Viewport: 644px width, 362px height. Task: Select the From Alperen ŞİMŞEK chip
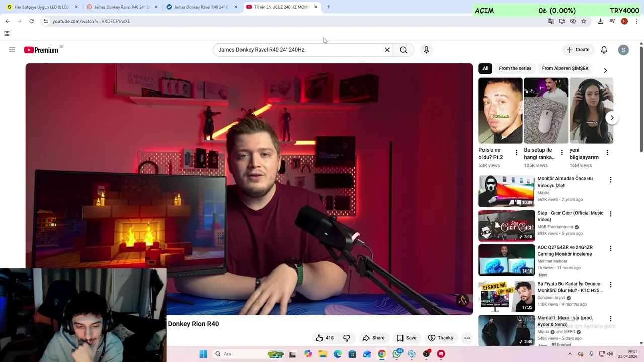click(x=565, y=68)
